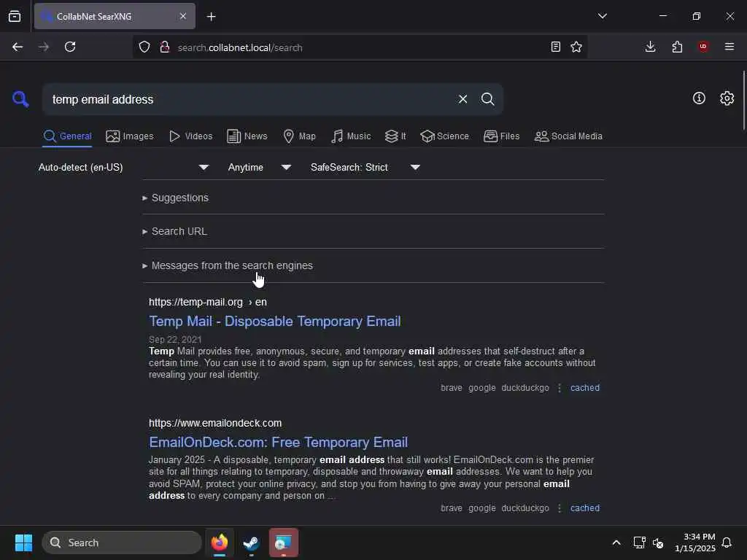Toggle reader view icon
Viewport: 747px width, 560px height.
pyautogui.click(x=555, y=47)
